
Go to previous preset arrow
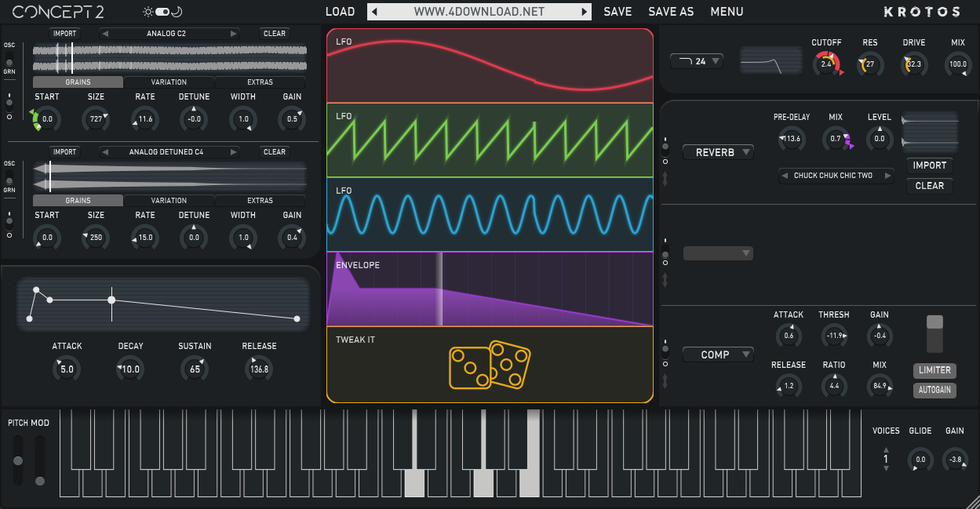point(375,12)
